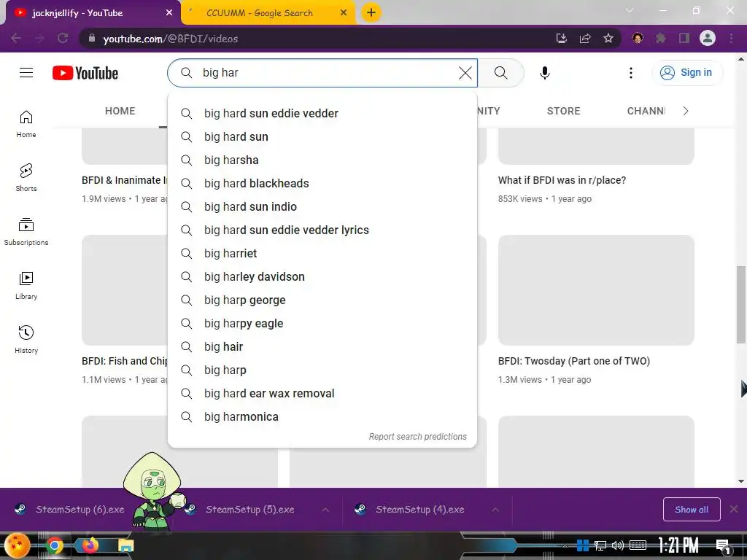Close the downloads bar
The image size is (747, 560).
[734, 509]
